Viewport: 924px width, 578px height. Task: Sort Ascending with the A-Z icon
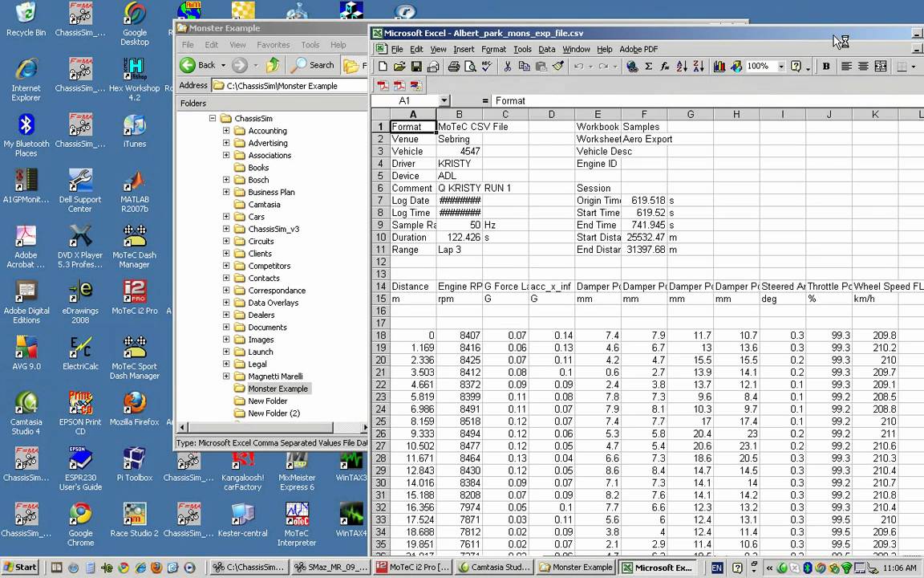(682, 67)
